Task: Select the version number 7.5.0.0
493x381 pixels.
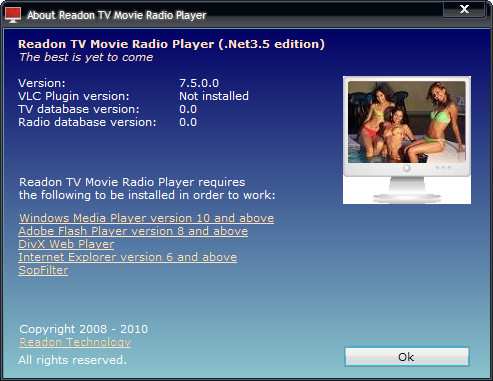Action: [199, 83]
